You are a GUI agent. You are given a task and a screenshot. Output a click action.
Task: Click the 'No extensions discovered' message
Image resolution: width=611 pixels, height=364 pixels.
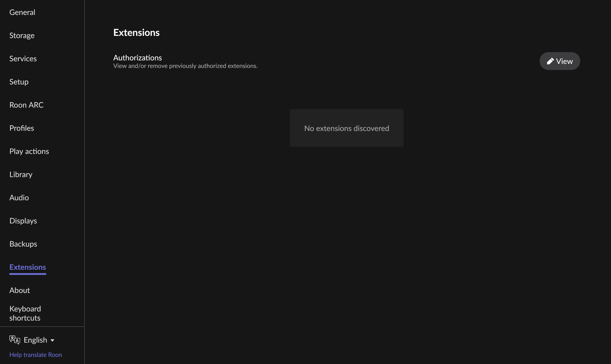pyautogui.click(x=346, y=128)
